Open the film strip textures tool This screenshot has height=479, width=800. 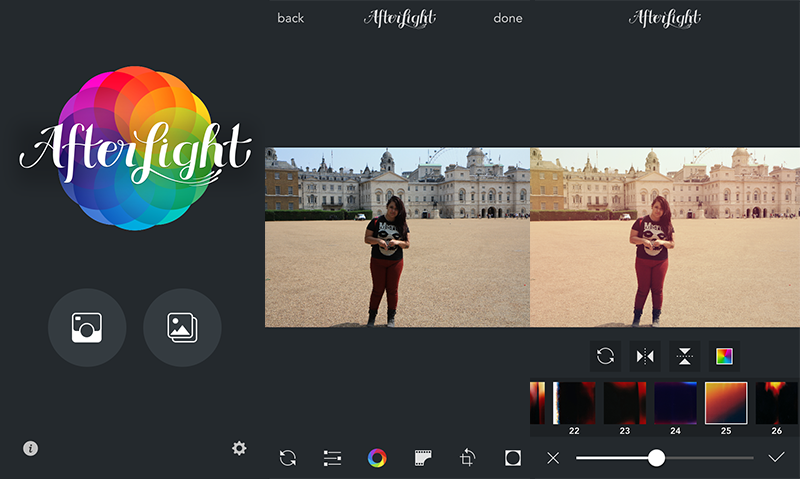(423, 458)
